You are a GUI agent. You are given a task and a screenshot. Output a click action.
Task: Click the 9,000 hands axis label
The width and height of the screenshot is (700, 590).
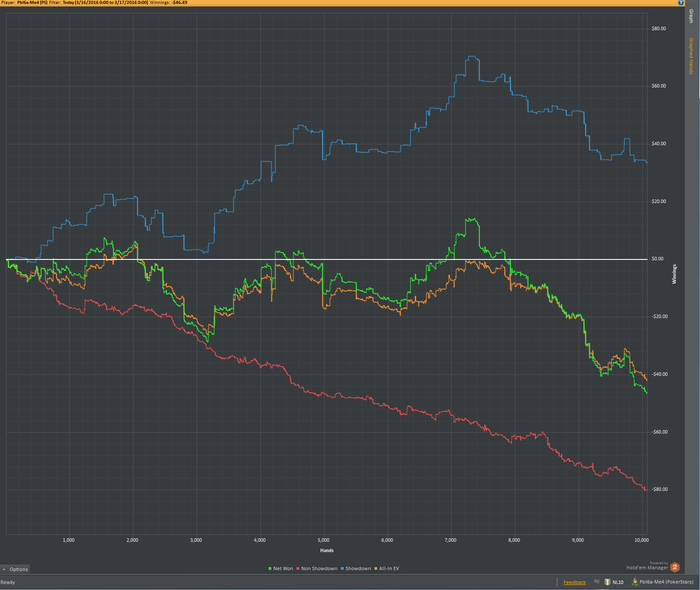click(578, 540)
